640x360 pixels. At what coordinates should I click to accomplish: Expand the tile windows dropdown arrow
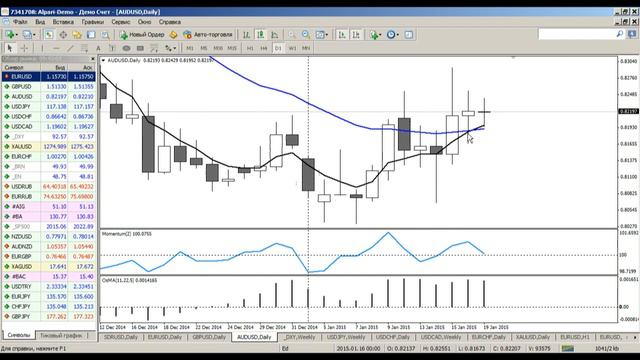coord(327,35)
